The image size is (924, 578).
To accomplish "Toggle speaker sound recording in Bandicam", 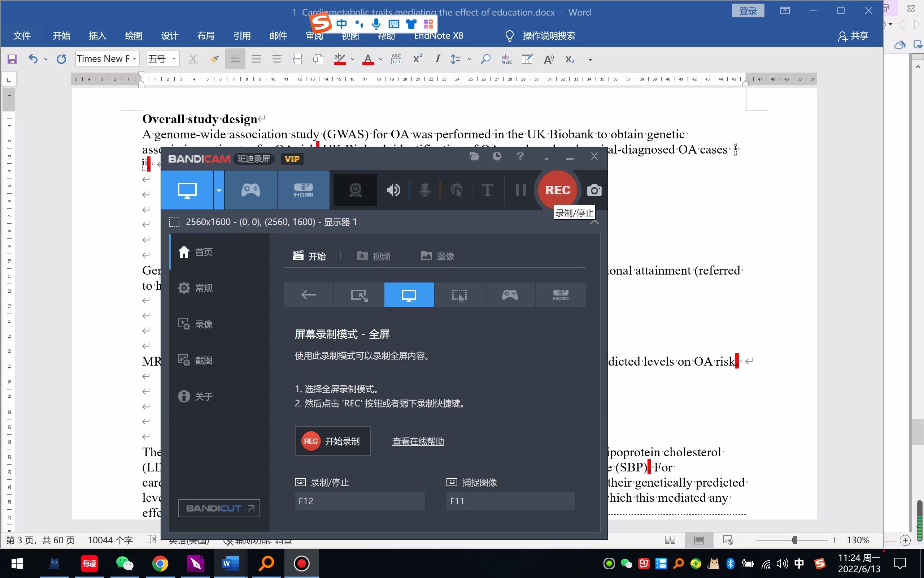I will click(x=393, y=190).
